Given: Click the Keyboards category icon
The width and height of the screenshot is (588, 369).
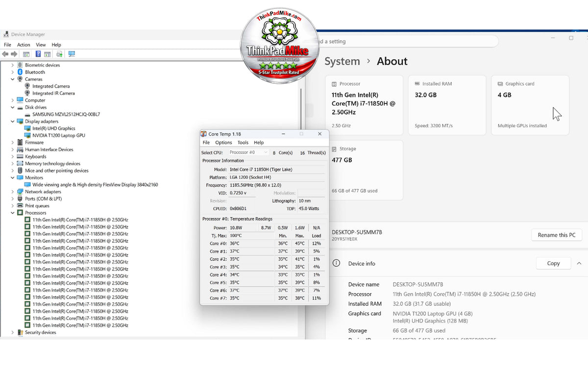Looking at the screenshot, I should point(20,157).
